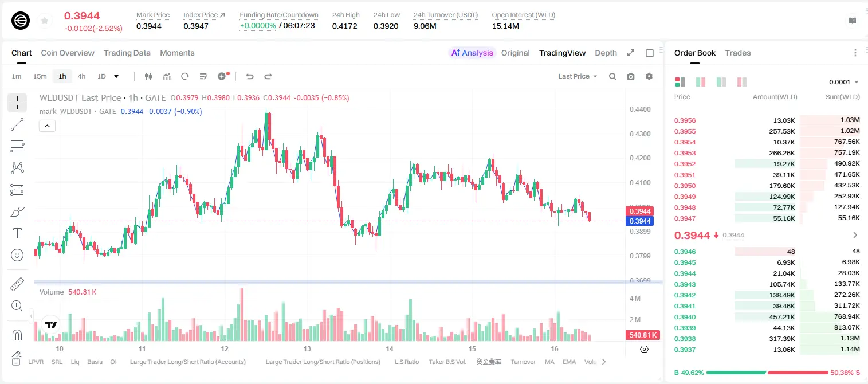The image size is (868, 384).
Task: Add WLDUSDT to favorites with star
Action: point(45,21)
